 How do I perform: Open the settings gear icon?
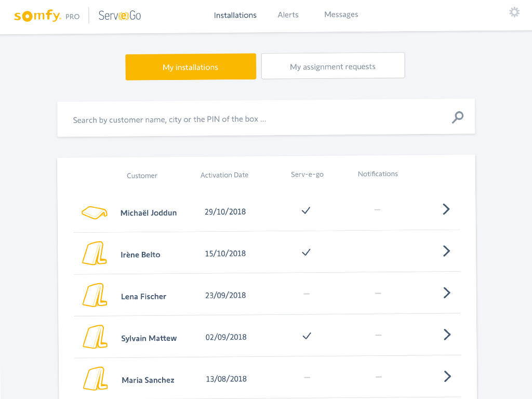tap(514, 12)
